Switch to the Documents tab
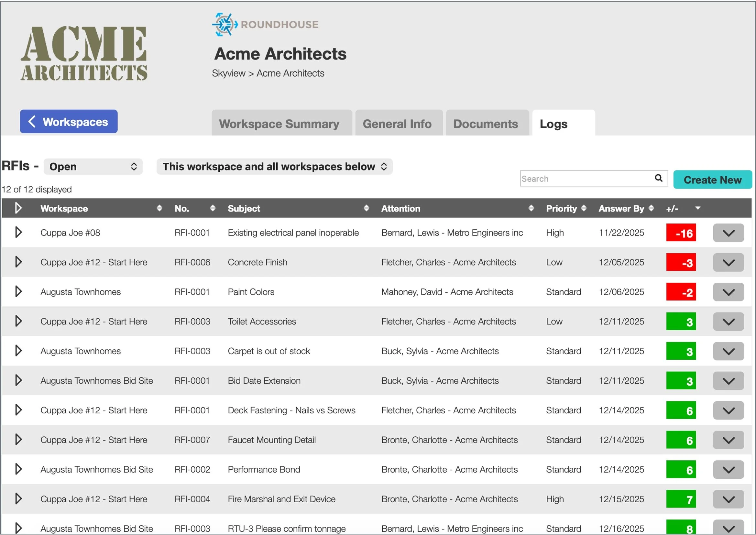Image resolution: width=756 pixels, height=535 pixels. (486, 124)
